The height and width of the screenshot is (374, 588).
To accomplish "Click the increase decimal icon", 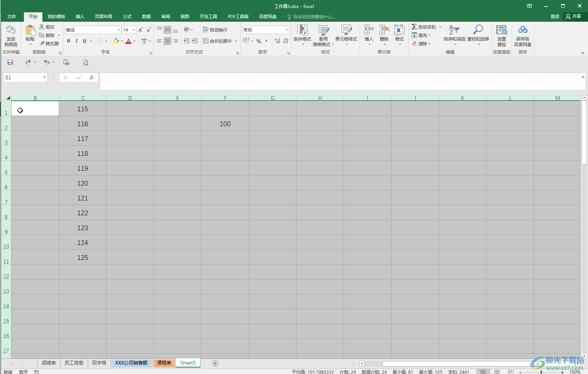I will click(277, 41).
